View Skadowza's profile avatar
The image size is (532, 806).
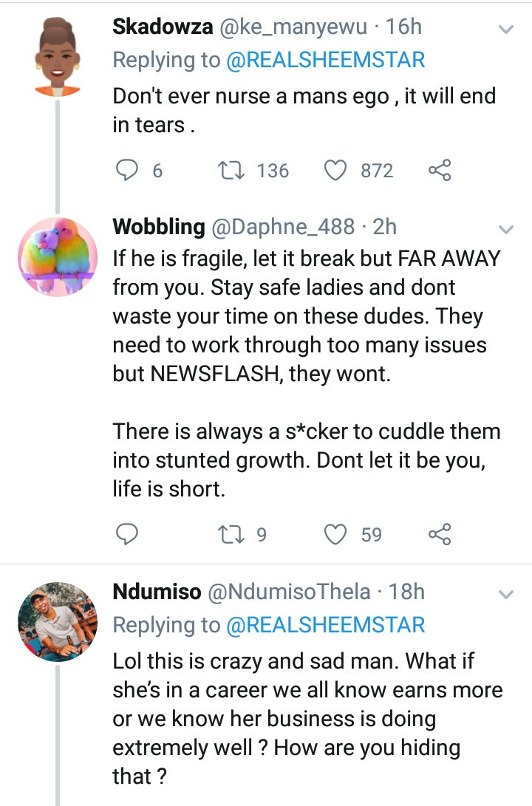tap(58, 57)
